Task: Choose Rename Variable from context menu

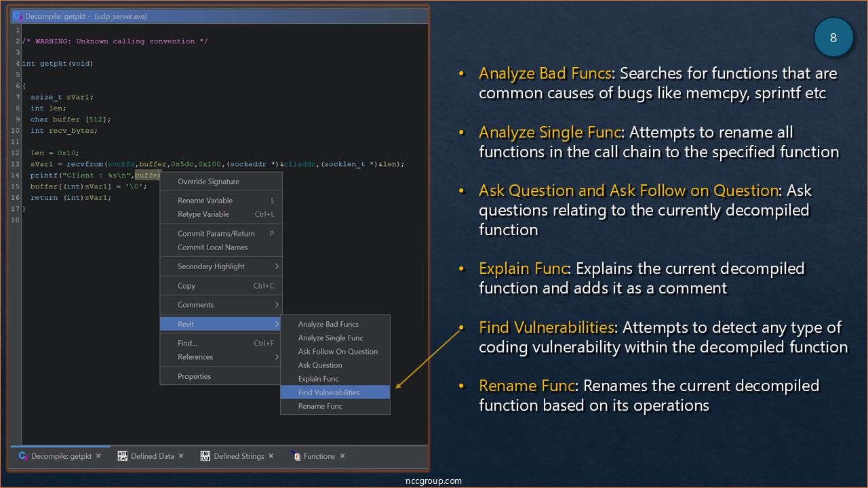Action: point(205,201)
